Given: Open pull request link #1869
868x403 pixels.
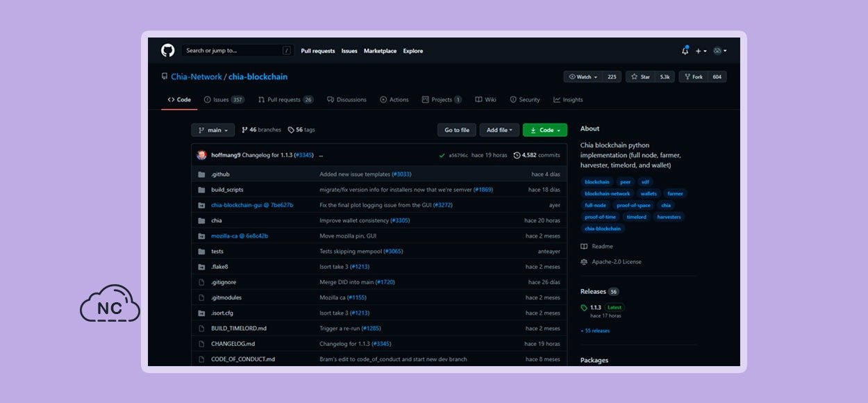Looking at the screenshot, I should pos(483,190).
